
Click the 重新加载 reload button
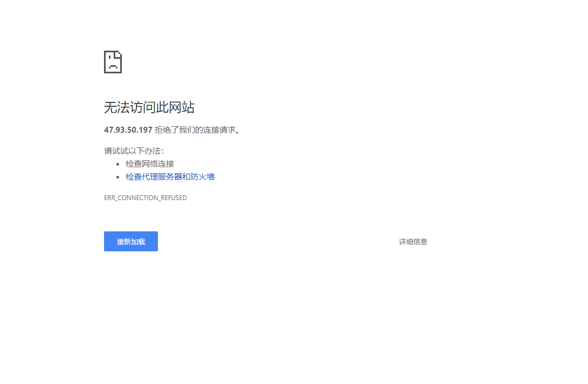pyautogui.click(x=130, y=241)
